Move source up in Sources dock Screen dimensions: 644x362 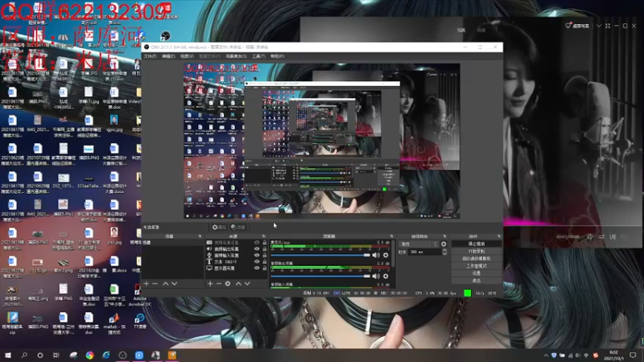238,284
